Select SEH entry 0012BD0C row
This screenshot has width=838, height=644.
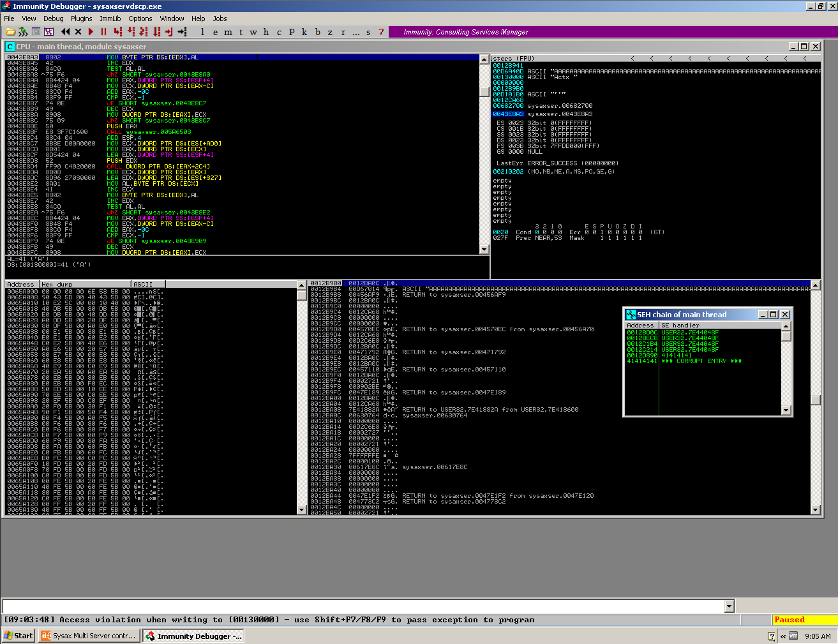pos(703,333)
